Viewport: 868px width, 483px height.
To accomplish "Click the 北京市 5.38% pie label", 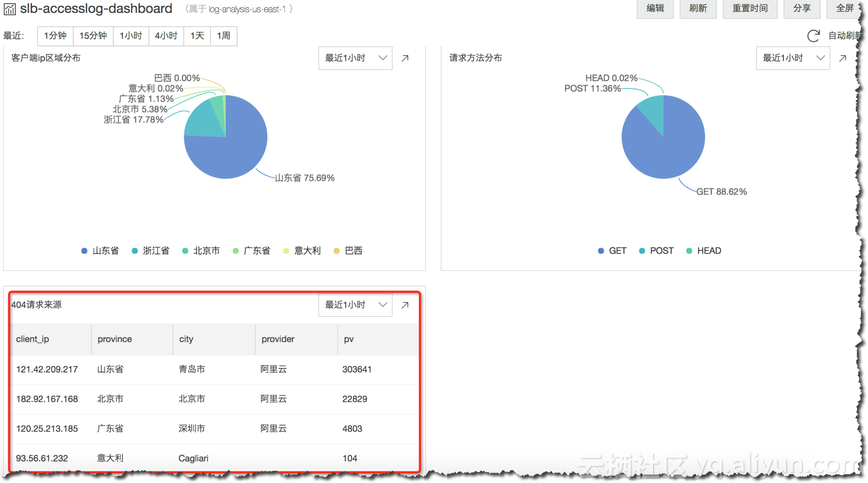I will (x=140, y=109).
